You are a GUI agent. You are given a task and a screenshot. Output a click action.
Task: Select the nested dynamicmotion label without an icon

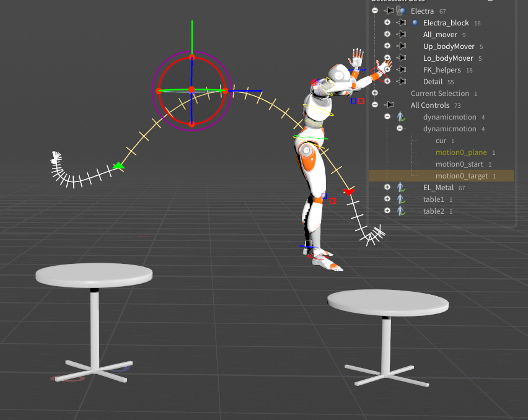[x=450, y=129]
